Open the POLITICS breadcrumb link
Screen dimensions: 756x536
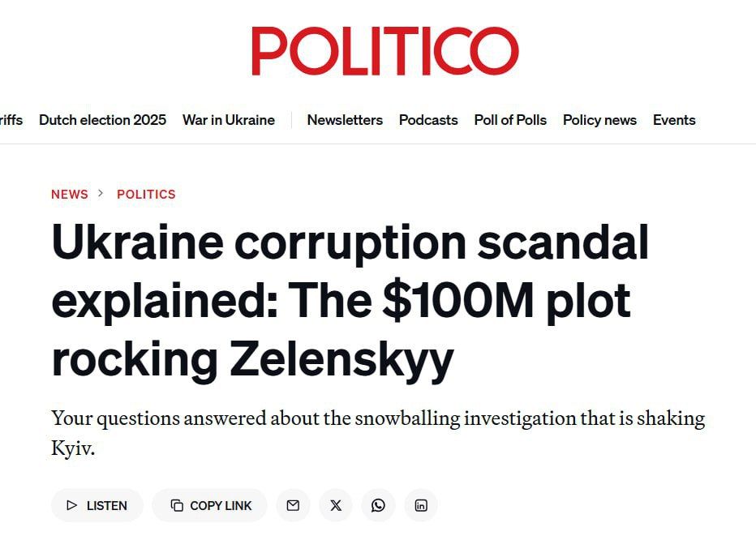coord(146,194)
